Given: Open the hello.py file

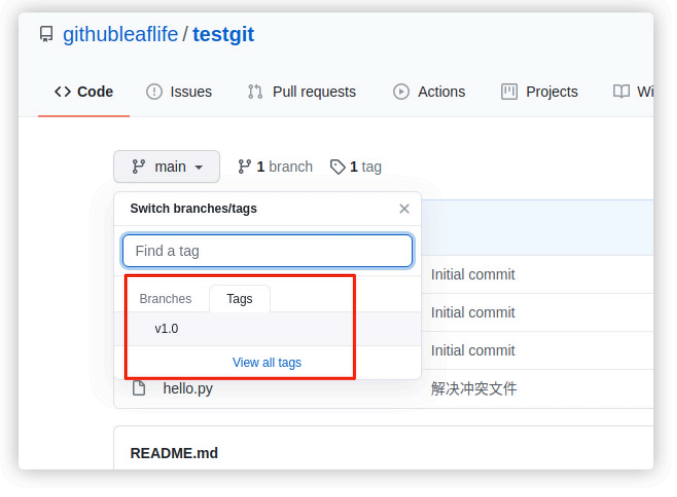Looking at the screenshot, I should pos(188,388).
